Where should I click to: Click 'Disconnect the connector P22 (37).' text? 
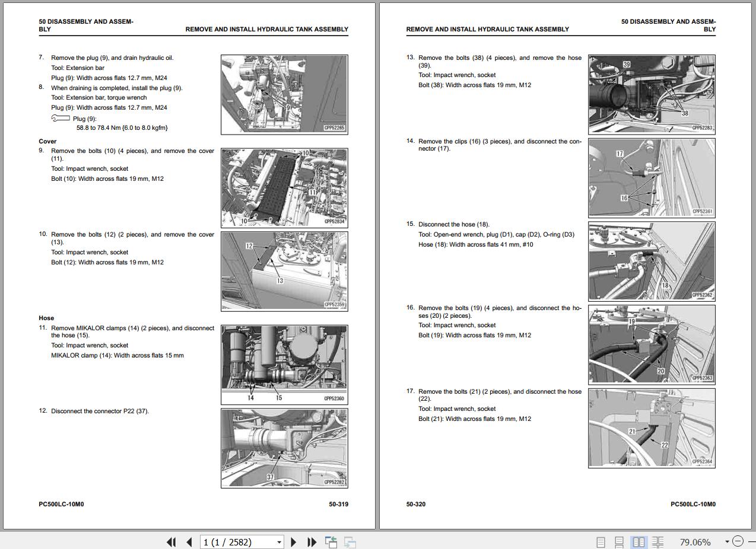tap(100, 411)
